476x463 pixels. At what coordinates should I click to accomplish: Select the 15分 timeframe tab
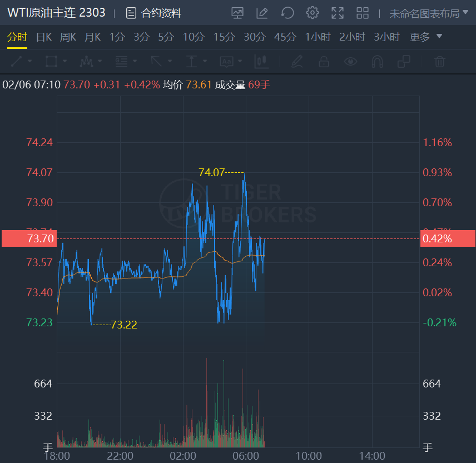(224, 37)
